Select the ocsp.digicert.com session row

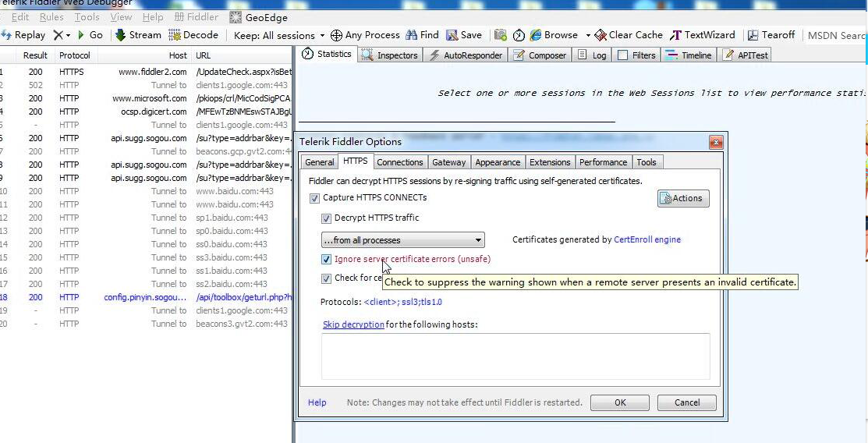click(x=146, y=112)
